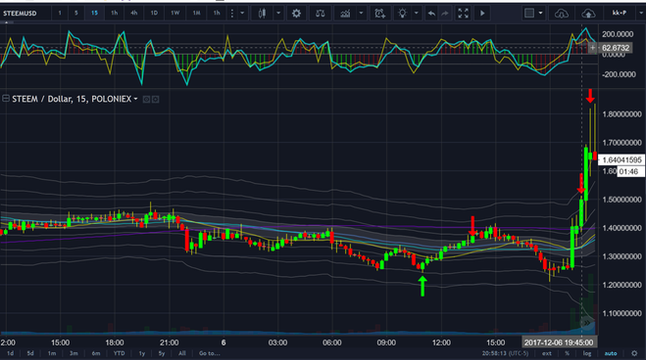Toggle 'log' logarithmic scale

pos(587,353)
